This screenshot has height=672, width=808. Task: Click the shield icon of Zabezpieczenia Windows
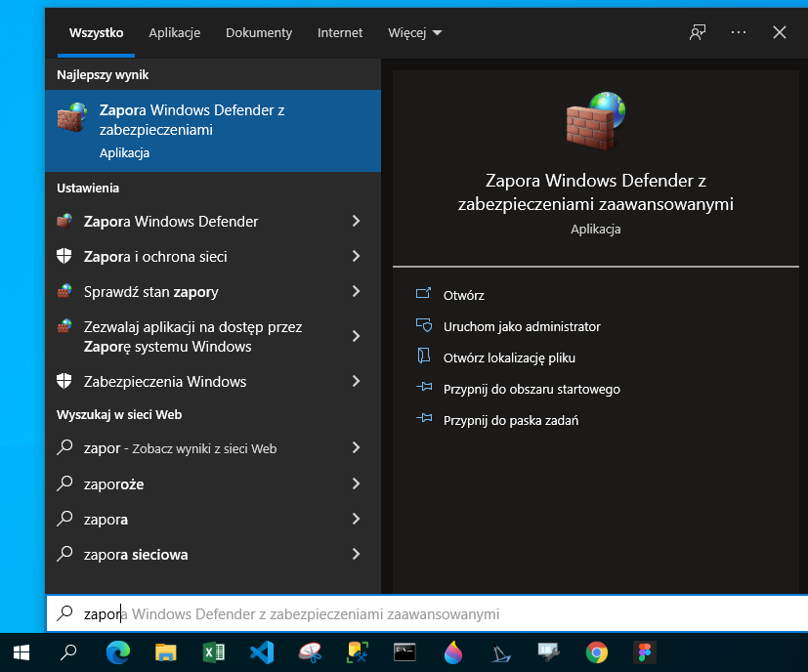[x=64, y=381]
